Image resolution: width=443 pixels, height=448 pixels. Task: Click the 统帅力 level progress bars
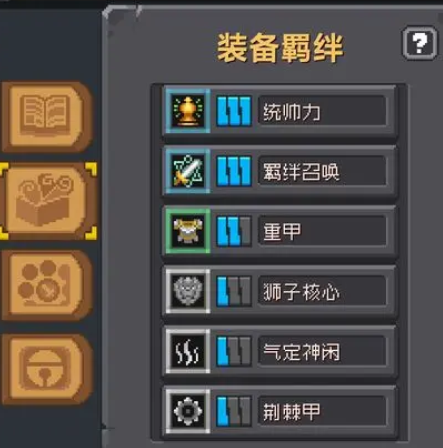[x=234, y=111]
